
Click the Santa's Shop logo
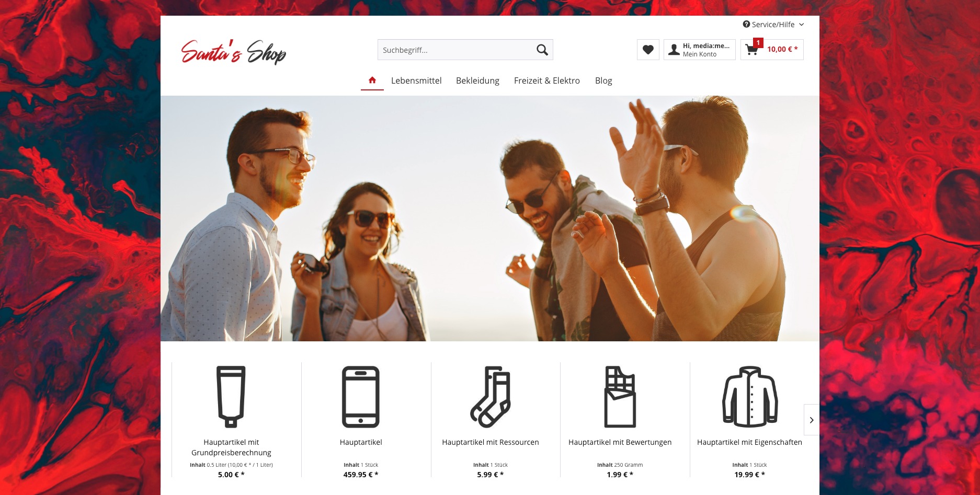pyautogui.click(x=233, y=52)
